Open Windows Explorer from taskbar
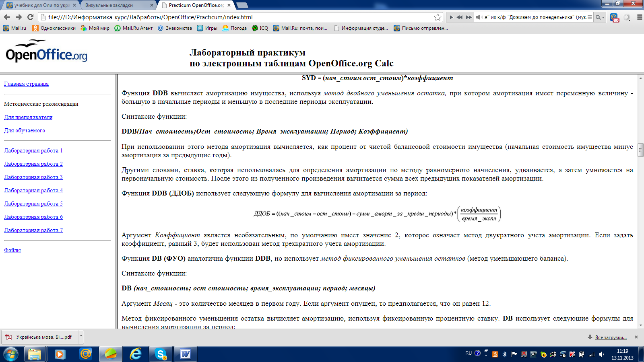 click(35, 354)
